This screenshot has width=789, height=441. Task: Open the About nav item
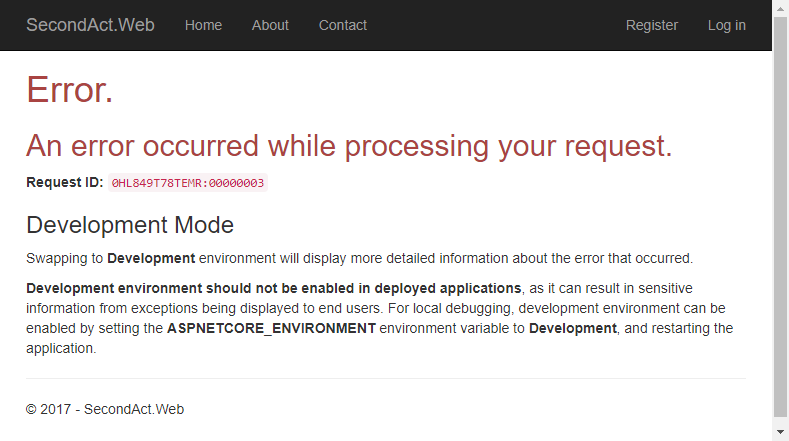[270, 25]
